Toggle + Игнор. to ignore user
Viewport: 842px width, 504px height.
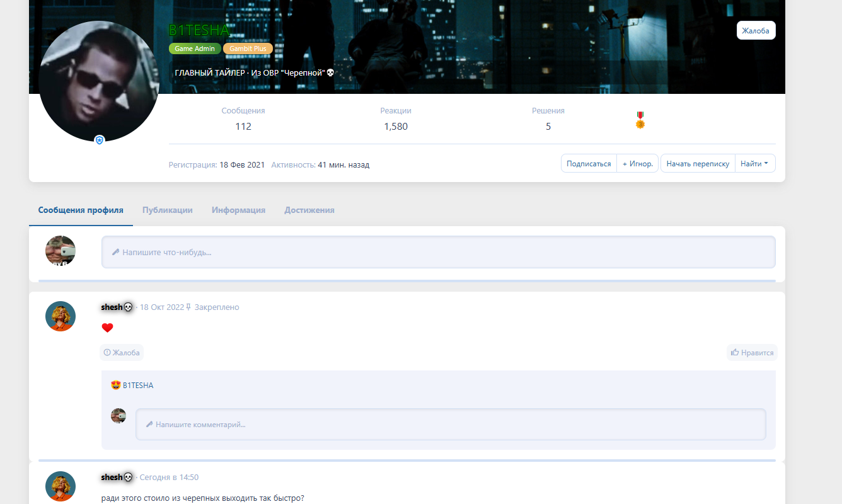click(x=637, y=164)
